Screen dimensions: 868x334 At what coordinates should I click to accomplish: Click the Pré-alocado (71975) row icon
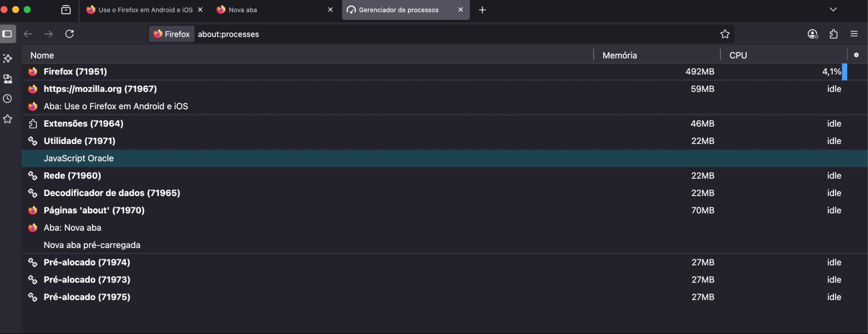tap(33, 297)
